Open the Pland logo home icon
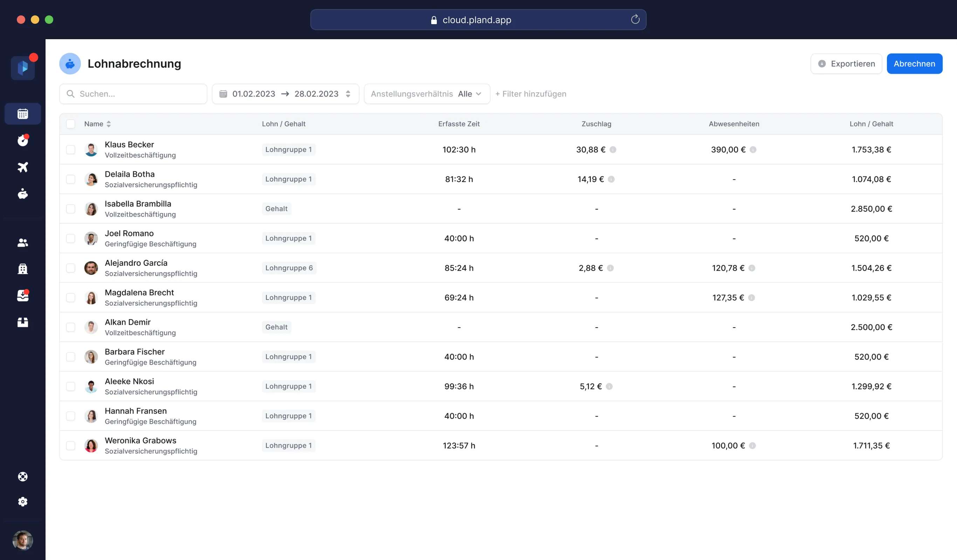The width and height of the screenshot is (957, 560). [x=23, y=68]
